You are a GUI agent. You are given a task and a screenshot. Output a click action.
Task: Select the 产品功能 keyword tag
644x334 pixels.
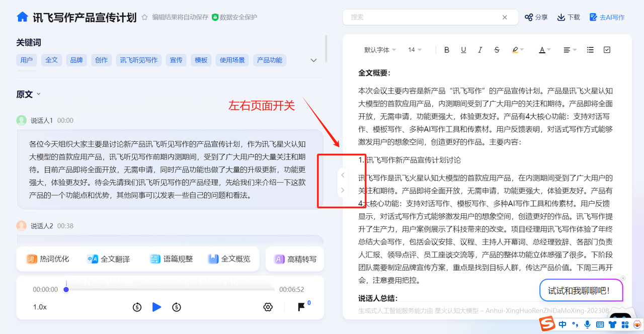coord(270,60)
